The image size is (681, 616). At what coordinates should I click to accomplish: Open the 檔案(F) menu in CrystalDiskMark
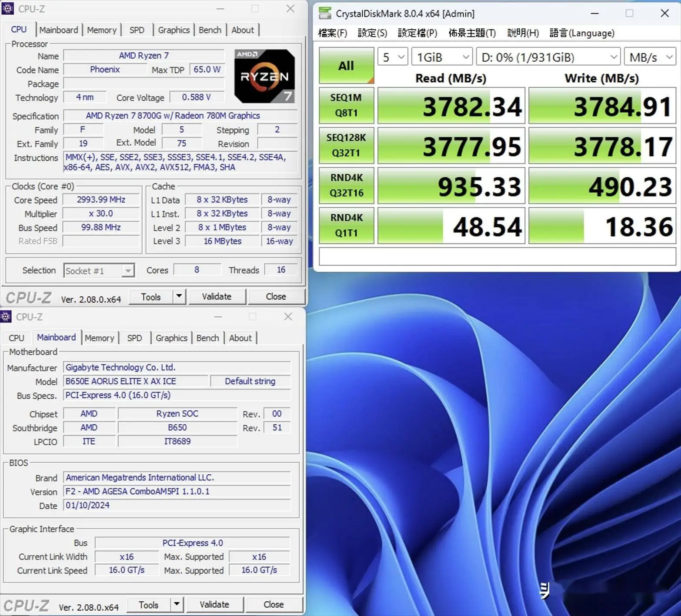click(x=333, y=33)
